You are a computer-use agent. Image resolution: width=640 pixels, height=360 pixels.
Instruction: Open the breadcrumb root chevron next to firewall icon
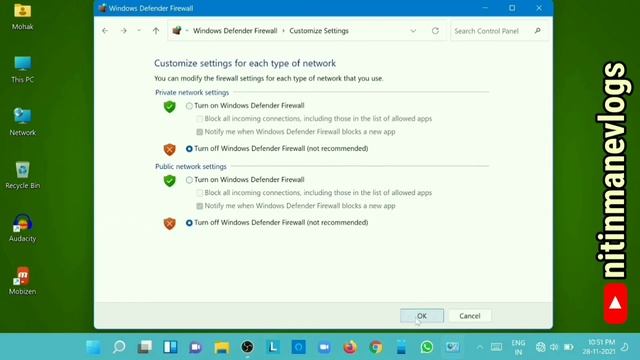pos(187,31)
